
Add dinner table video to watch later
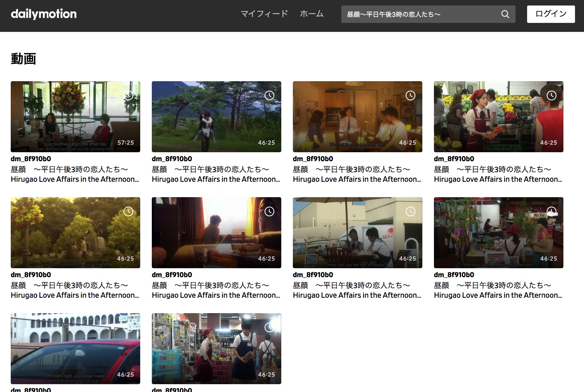tap(410, 95)
